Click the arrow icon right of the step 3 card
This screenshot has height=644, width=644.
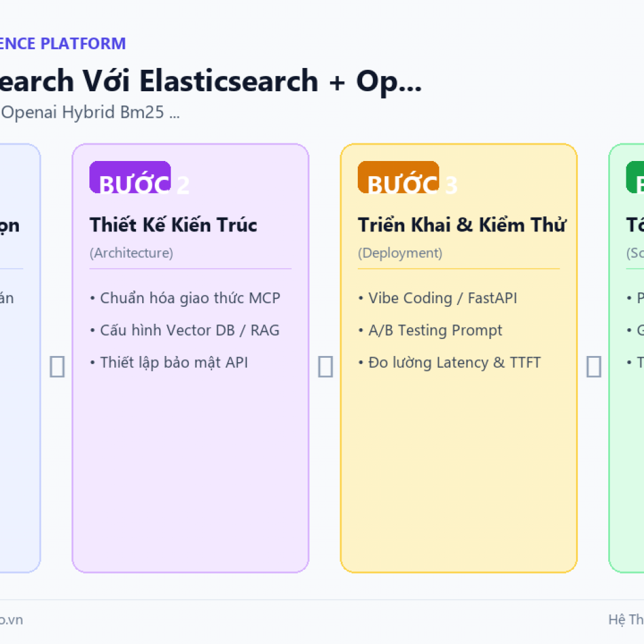(594, 367)
